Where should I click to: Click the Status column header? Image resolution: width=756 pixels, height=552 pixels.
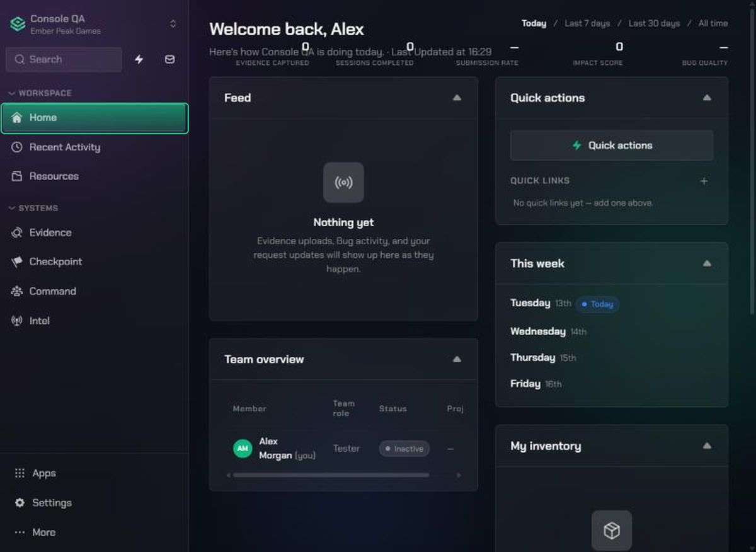click(392, 408)
